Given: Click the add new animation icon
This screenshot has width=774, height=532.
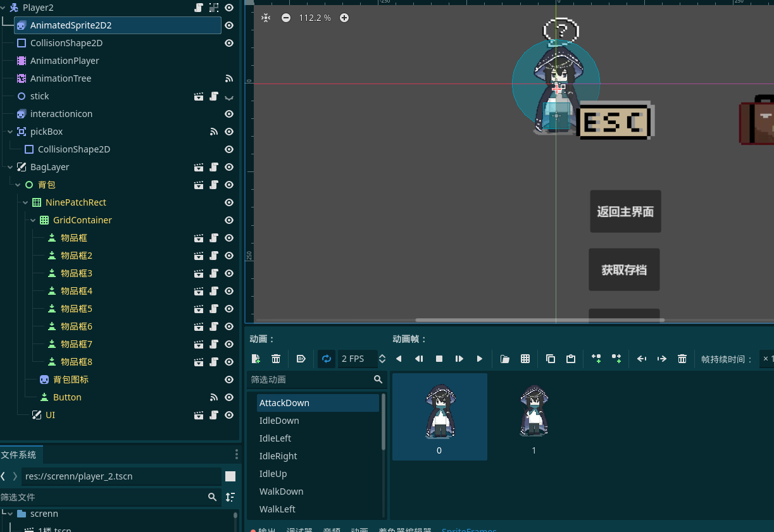Looking at the screenshot, I should 256,359.
